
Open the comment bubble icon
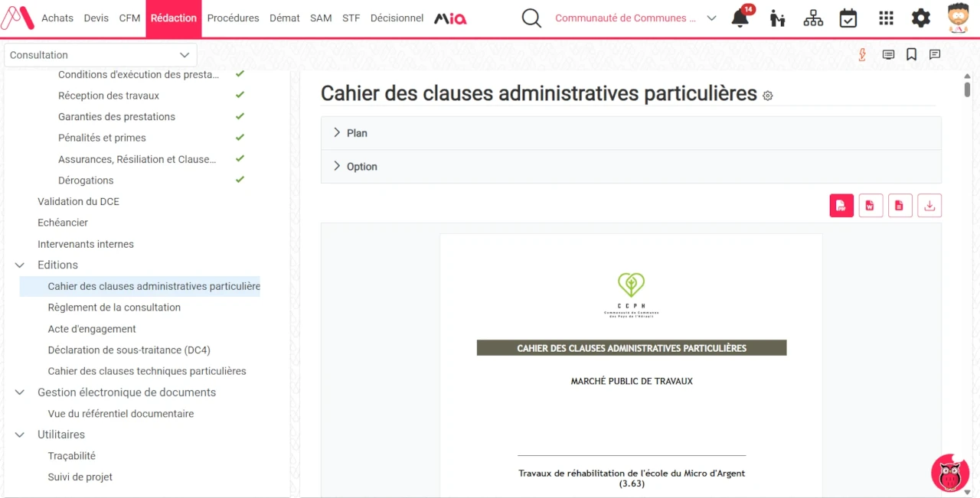pyautogui.click(x=935, y=54)
